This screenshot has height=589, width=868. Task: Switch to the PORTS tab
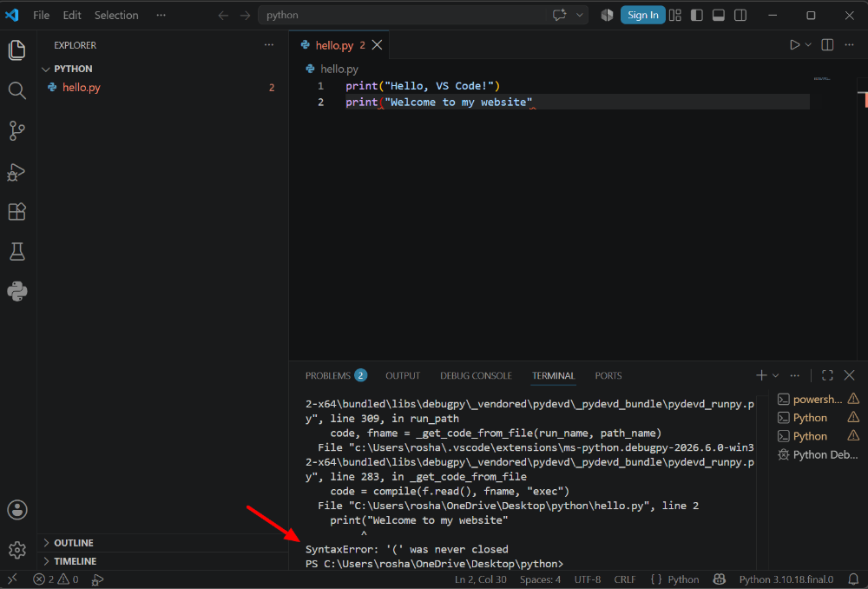point(608,375)
